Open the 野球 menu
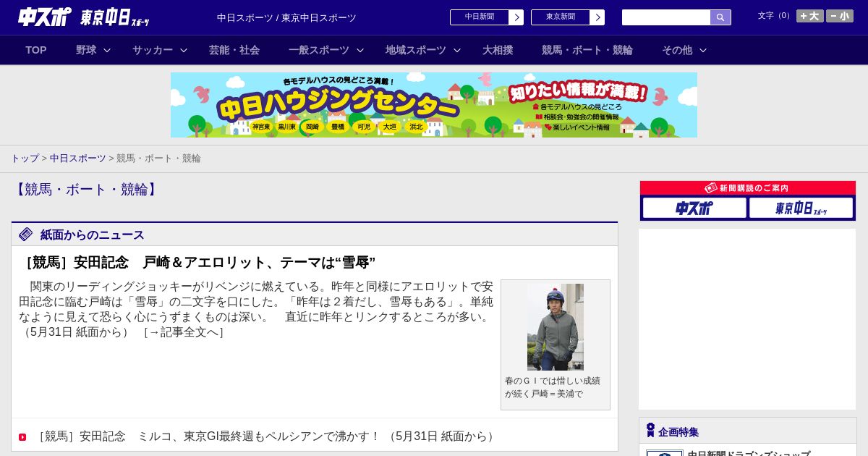 [x=86, y=50]
